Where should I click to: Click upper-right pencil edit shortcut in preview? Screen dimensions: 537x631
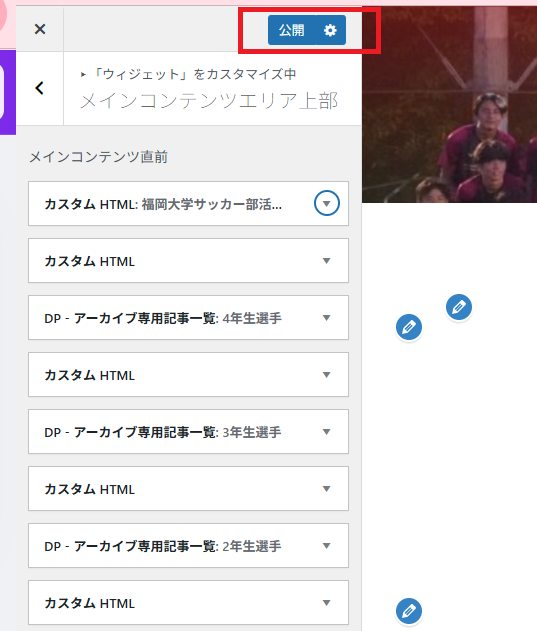[459, 307]
